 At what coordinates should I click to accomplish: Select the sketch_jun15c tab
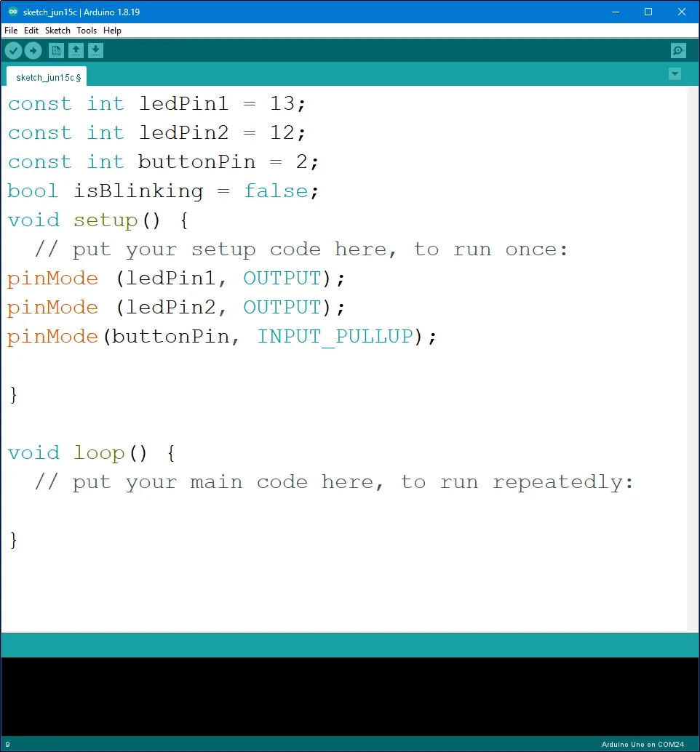[x=47, y=77]
